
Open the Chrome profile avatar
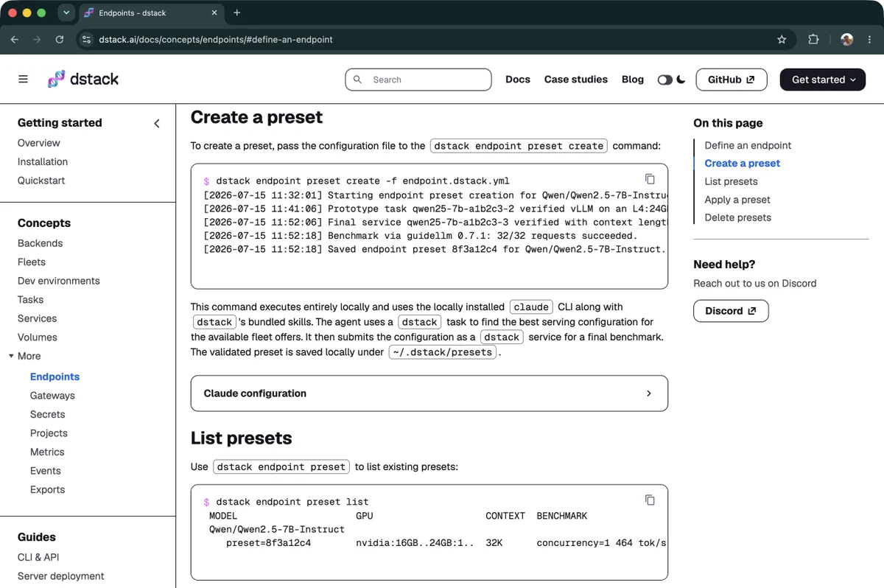(847, 39)
